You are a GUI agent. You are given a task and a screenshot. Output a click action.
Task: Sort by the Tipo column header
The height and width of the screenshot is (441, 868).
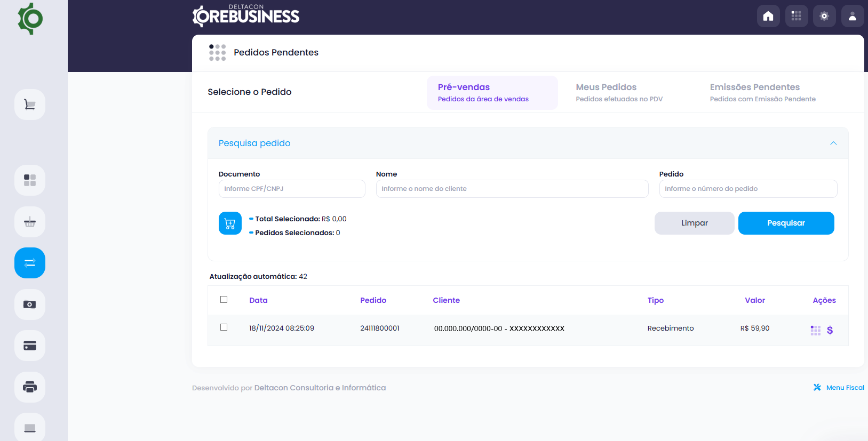pos(656,300)
